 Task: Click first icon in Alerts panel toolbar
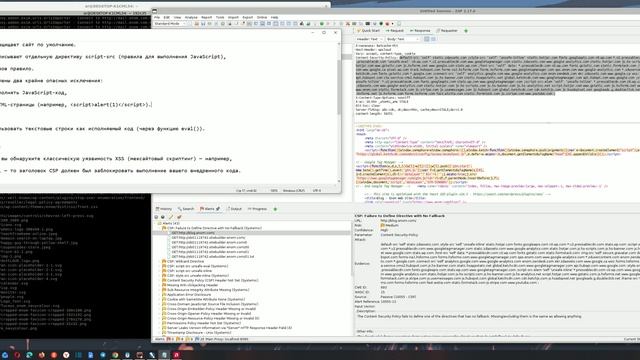[156, 217]
